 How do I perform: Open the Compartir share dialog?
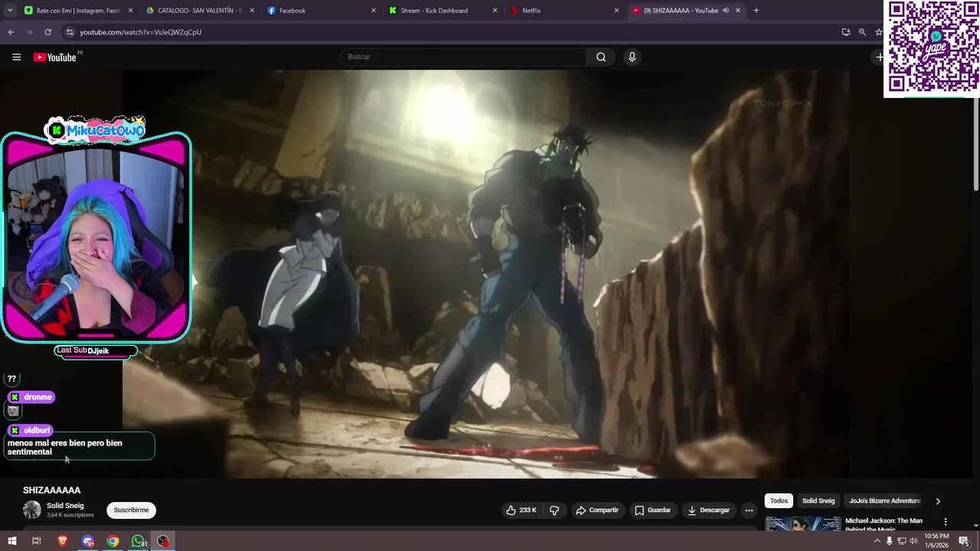[597, 510]
